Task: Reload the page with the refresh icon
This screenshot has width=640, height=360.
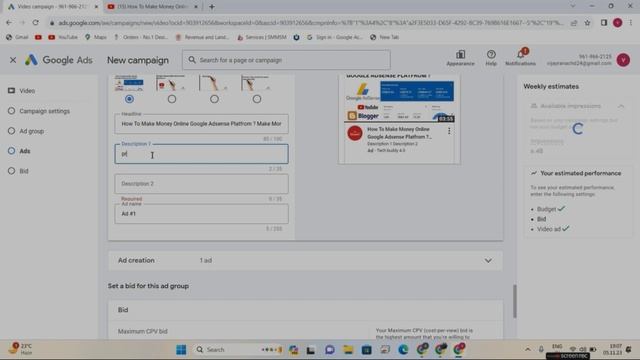Action: point(36,23)
